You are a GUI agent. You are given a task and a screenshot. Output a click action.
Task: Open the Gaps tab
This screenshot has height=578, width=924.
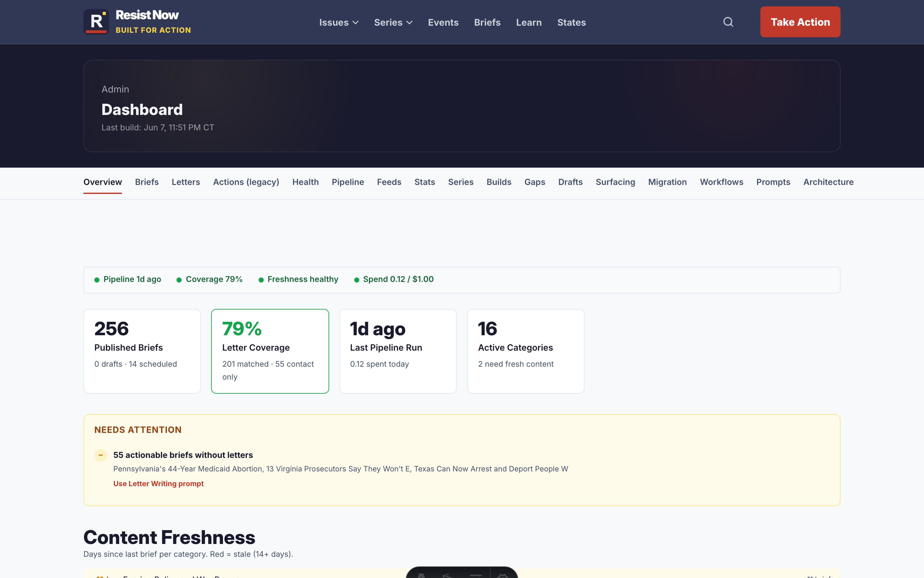(535, 182)
